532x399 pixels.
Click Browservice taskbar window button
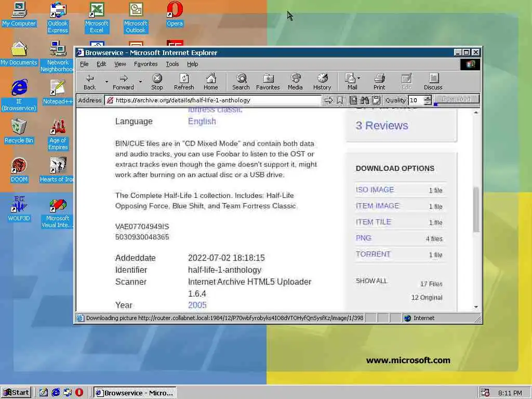(x=135, y=393)
